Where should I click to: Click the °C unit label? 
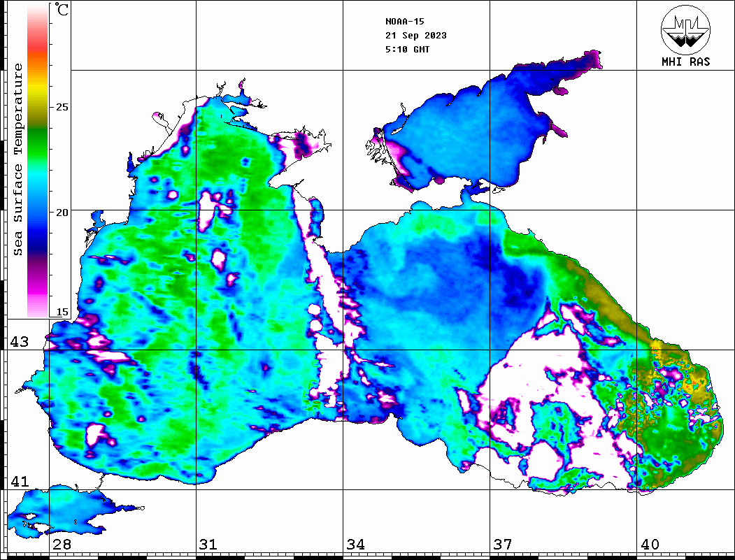coord(62,9)
